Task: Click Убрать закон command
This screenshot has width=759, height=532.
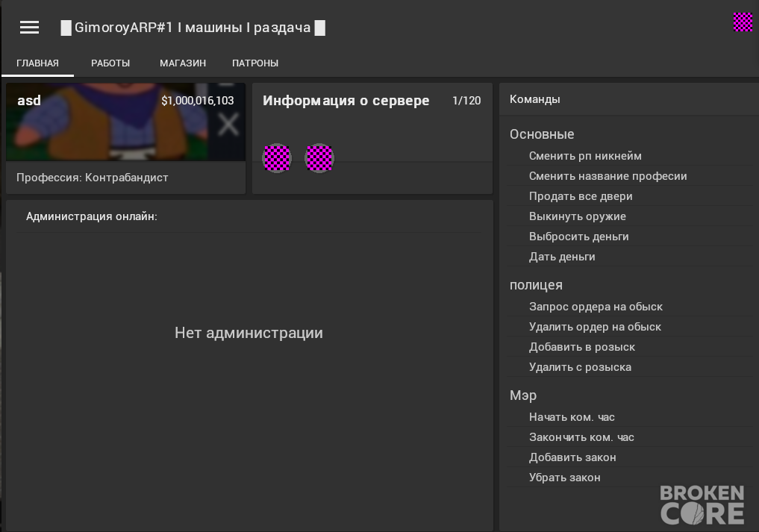Action: tap(630, 478)
